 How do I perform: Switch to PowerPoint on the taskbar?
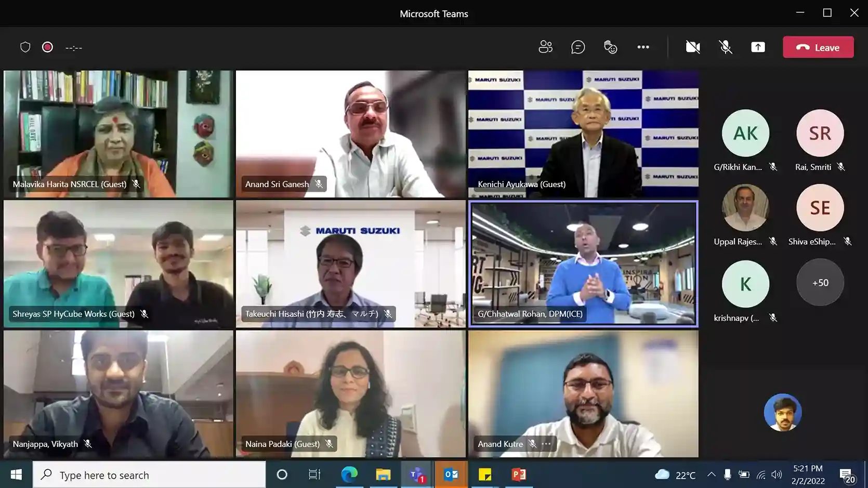(519, 474)
